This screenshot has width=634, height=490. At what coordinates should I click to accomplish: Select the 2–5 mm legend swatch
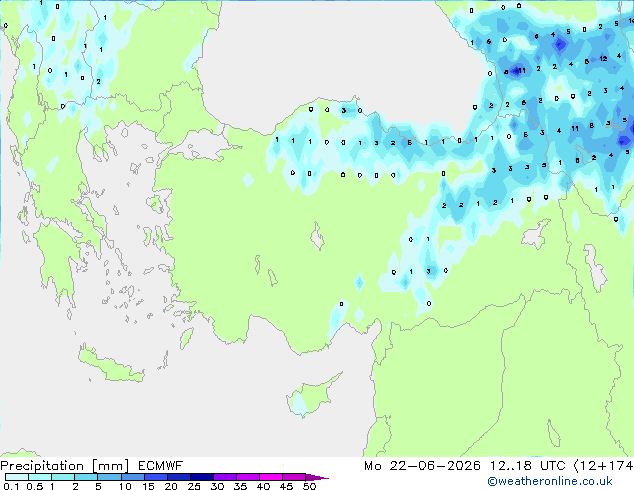[86, 477]
